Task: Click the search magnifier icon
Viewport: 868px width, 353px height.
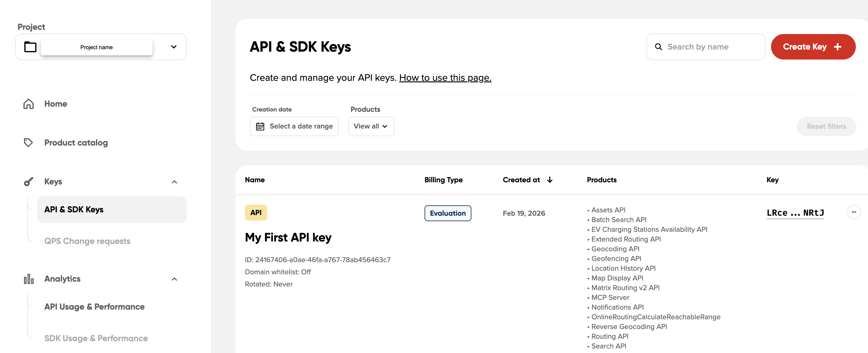Action: coord(658,47)
